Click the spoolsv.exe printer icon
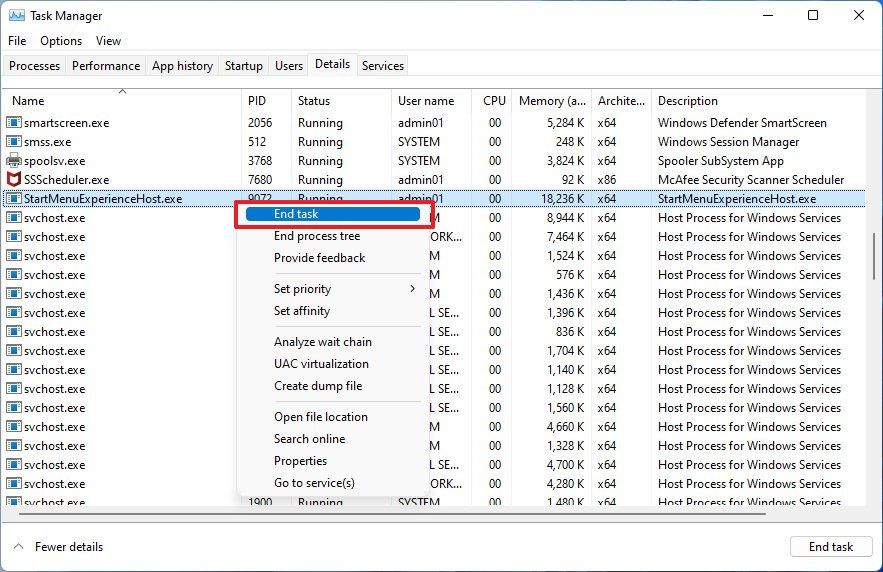 pyautogui.click(x=14, y=161)
